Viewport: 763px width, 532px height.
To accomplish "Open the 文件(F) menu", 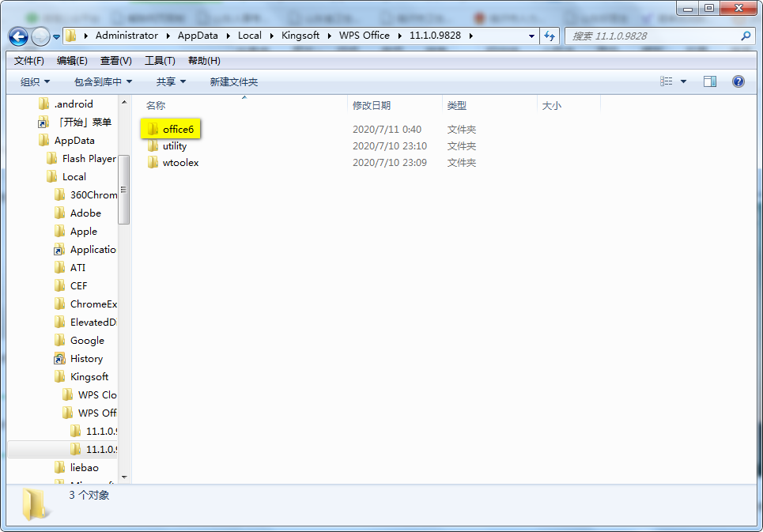I will pyautogui.click(x=29, y=61).
